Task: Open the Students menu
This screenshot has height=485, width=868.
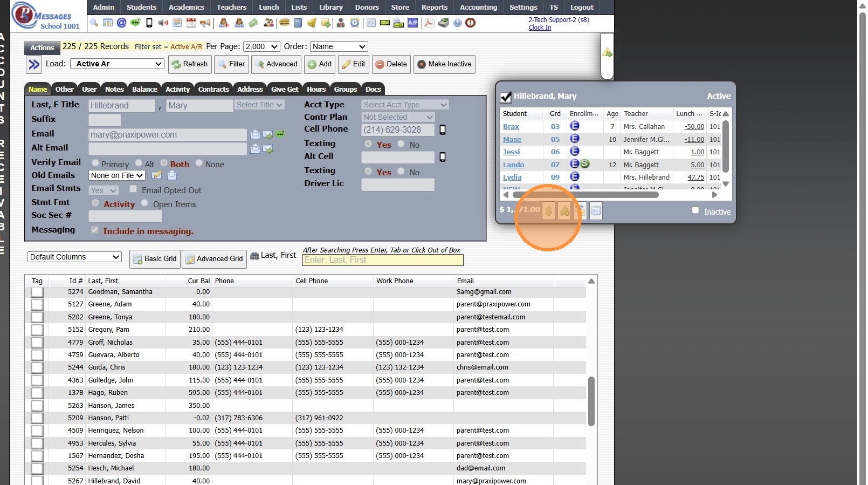Action: point(141,7)
